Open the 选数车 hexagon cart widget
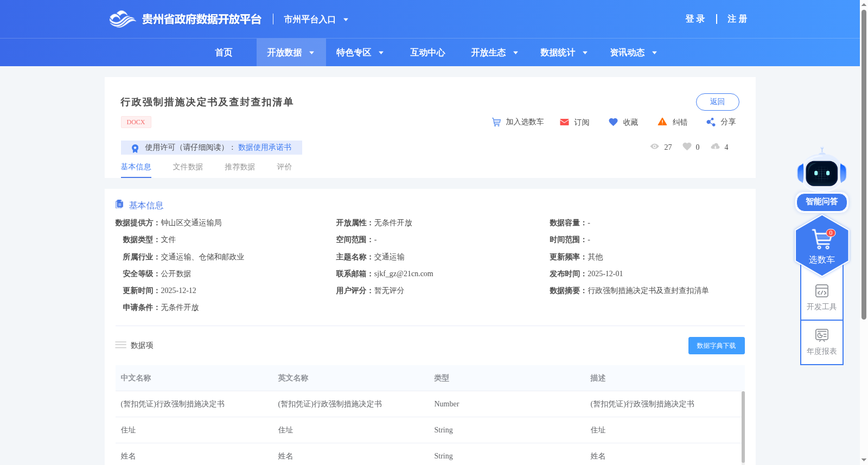868x465 pixels. pos(822,245)
